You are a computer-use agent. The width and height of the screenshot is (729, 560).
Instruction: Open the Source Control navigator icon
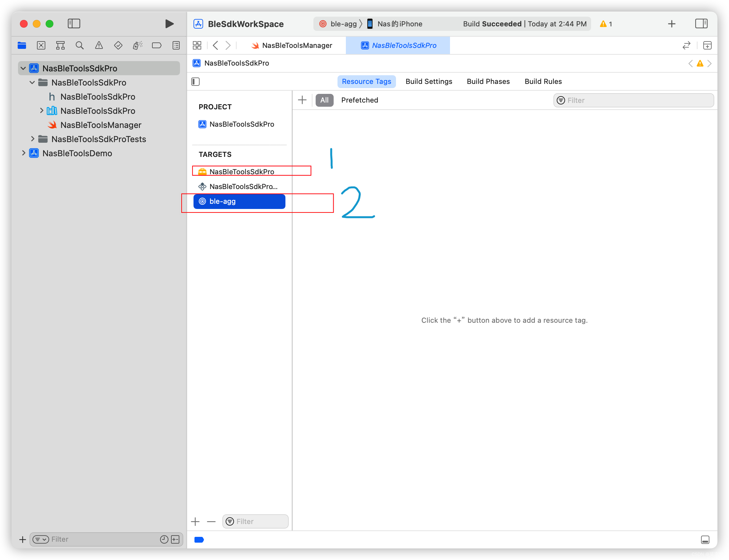[x=41, y=45]
